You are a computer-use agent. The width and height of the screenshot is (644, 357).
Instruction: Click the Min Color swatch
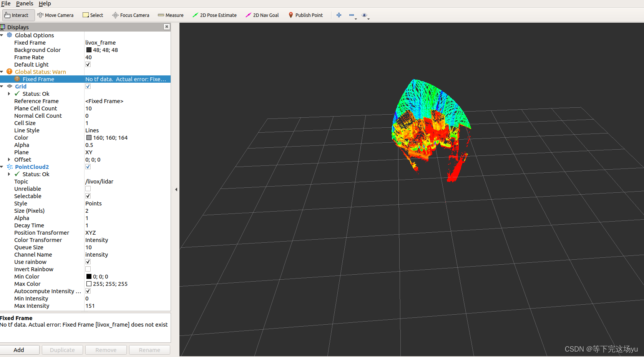coord(89,276)
